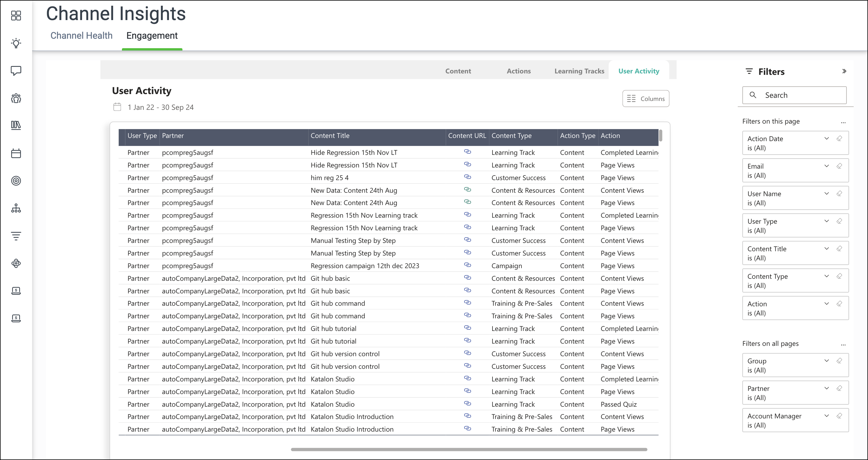
Task: Sort by Action Type column header
Action: 577,136
